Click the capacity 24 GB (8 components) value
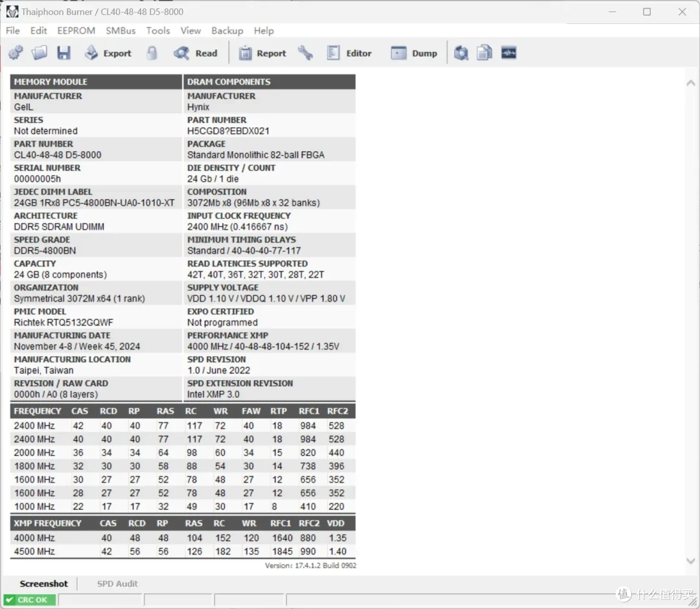Viewport: 700px width, 609px height. (60, 275)
